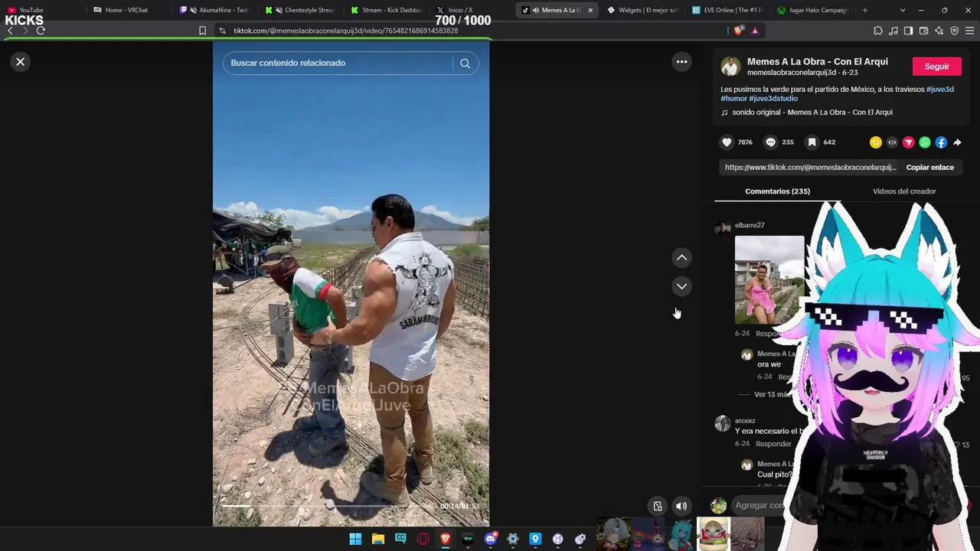Open a new browser tab

[x=864, y=10]
